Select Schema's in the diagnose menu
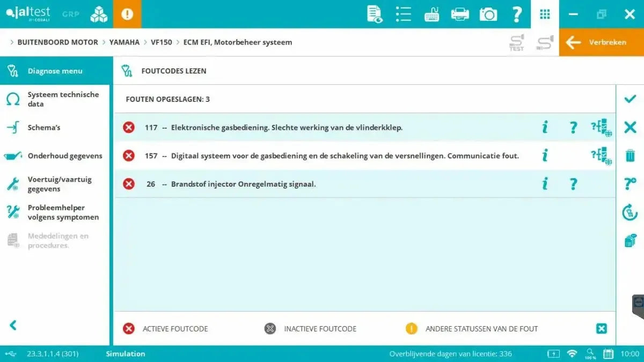The height and width of the screenshot is (362, 644). pyautogui.click(x=43, y=128)
